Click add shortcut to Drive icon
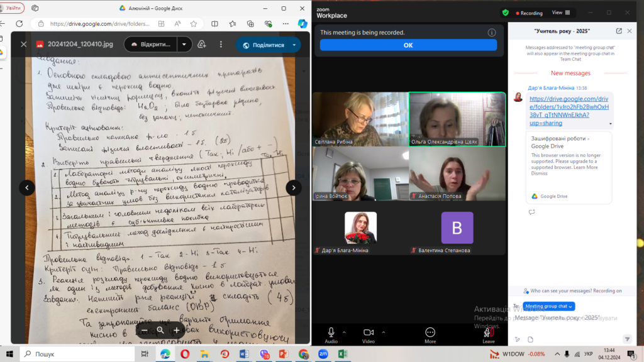Image resolution: width=644 pixels, height=362 pixels. [x=202, y=45]
